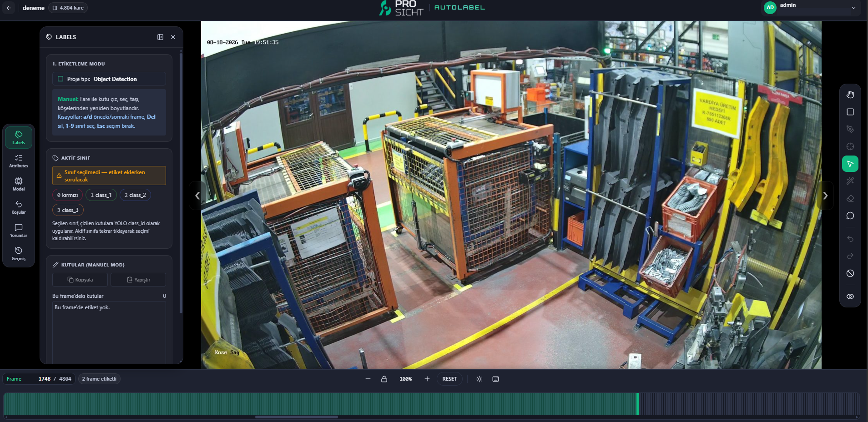
Task: Click the circle-slash clear icon
Action: pyautogui.click(x=850, y=273)
